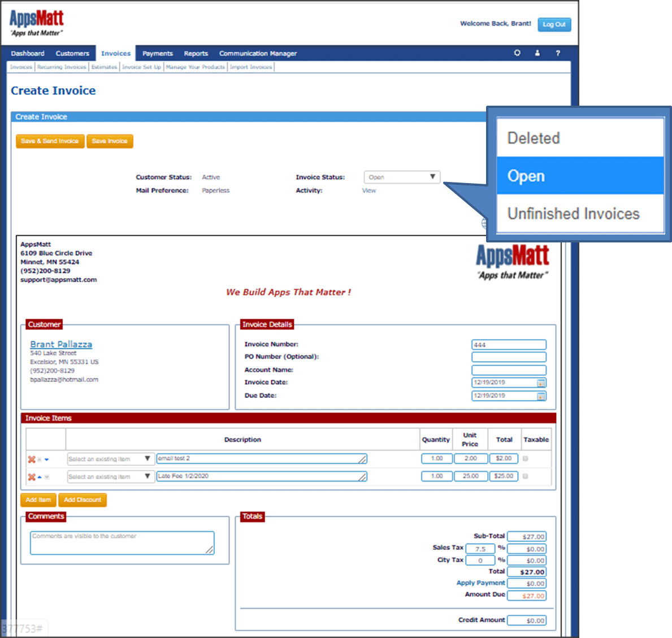Click the AppsMatt logo in the page header

(36, 23)
